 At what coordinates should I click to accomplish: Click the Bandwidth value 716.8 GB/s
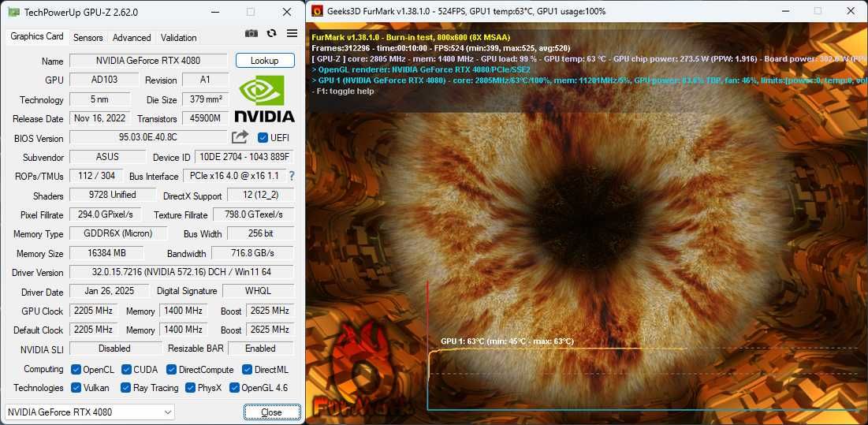coord(253,253)
